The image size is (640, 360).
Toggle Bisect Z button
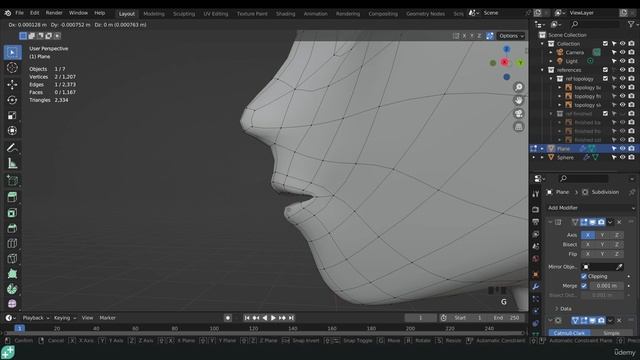coord(616,244)
